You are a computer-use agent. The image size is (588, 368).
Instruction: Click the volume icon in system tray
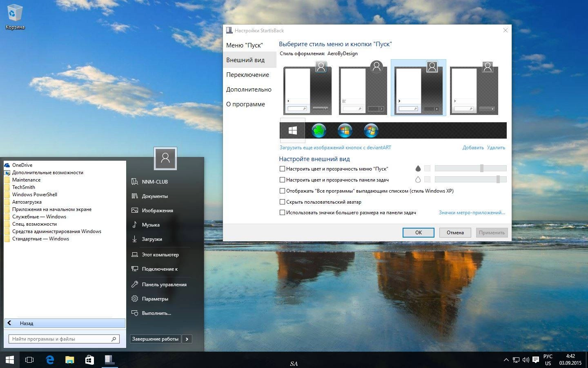click(x=526, y=360)
